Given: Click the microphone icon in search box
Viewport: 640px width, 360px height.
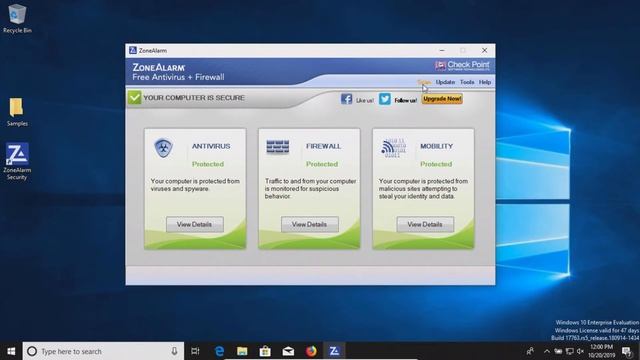Looking at the screenshot, I should pos(174,351).
